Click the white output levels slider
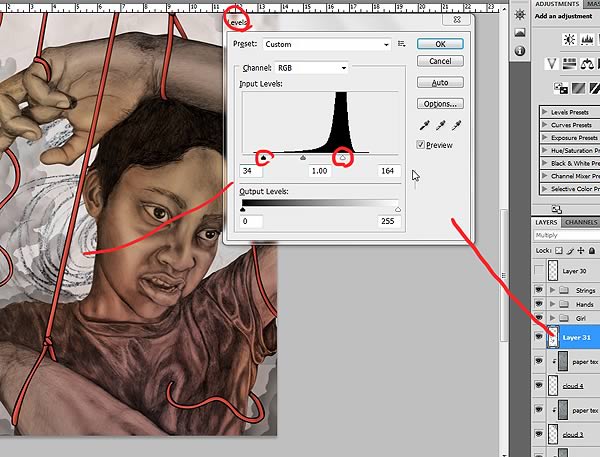Viewport: 600px width, 457px height. click(398, 209)
